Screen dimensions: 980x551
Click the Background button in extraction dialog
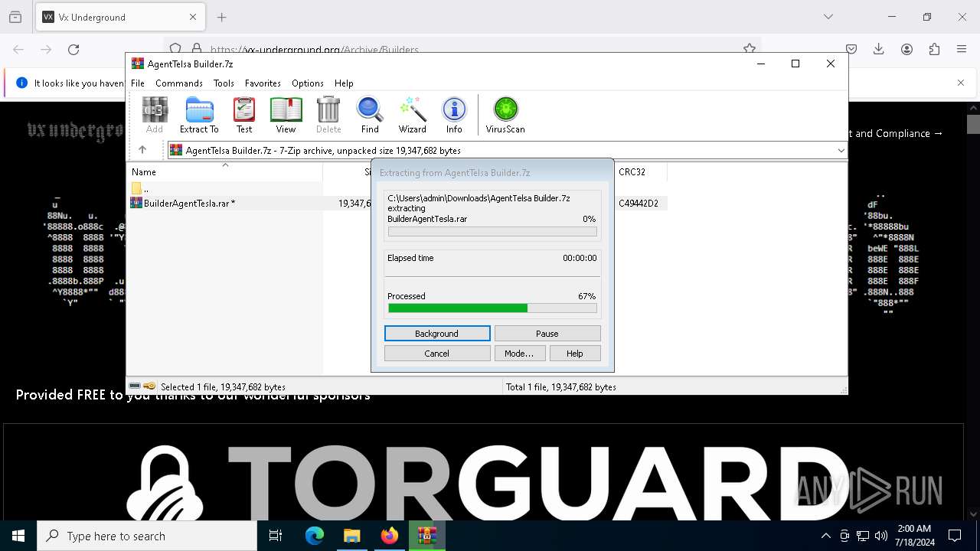point(437,334)
